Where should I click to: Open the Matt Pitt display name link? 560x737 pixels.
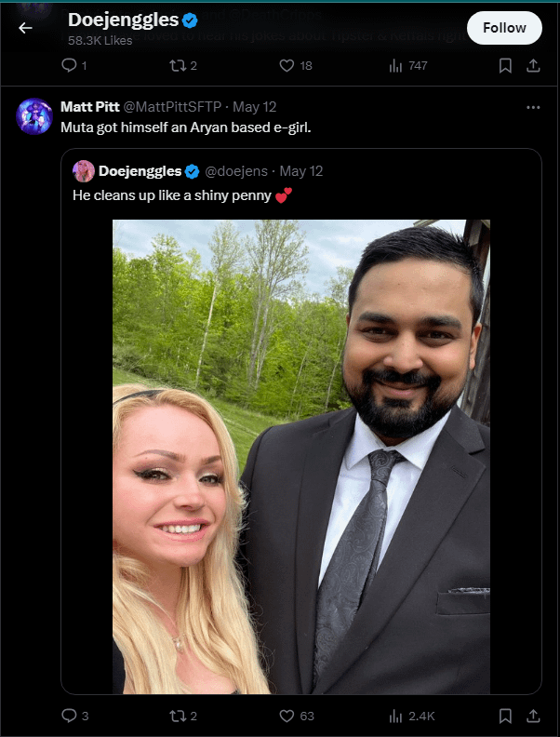click(89, 107)
